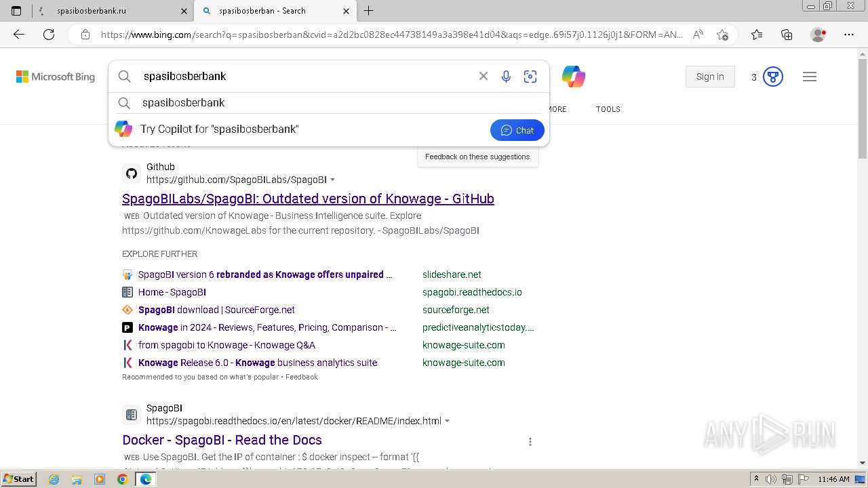868x488 pixels.
Task: Open from spagobi to Knowage Q&A
Action: (226, 345)
